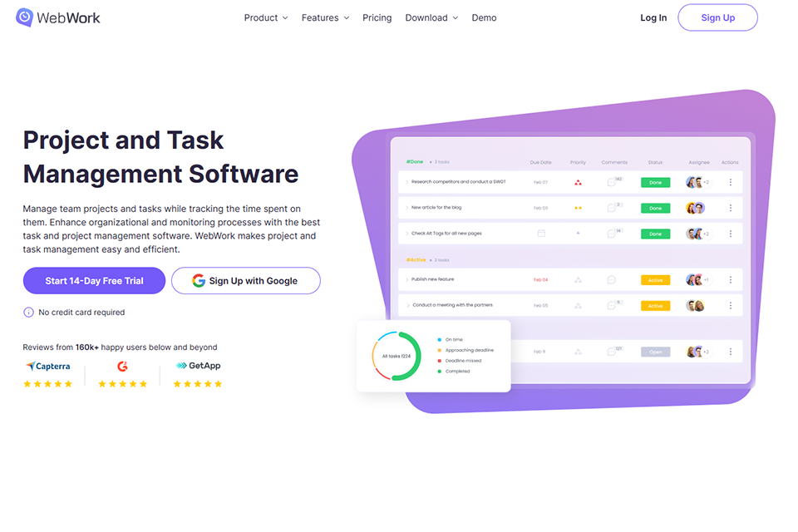The image size is (798, 532).
Task: Click the blue priority icon on Check Alt Tags
Action: click(x=579, y=233)
